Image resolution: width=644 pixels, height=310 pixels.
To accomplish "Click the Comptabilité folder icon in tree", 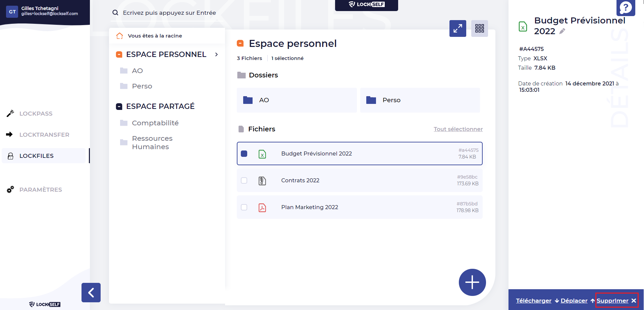I will click(x=124, y=123).
